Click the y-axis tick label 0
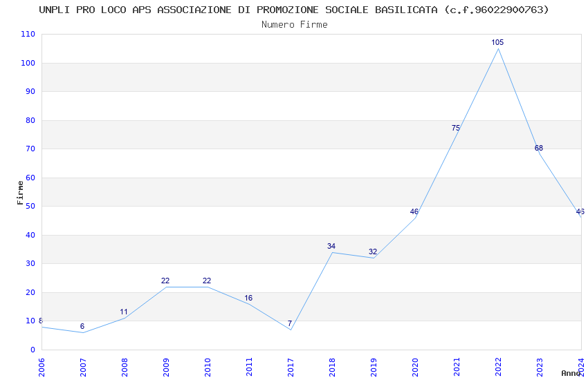This screenshot has height=380, width=588. pos(33,350)
